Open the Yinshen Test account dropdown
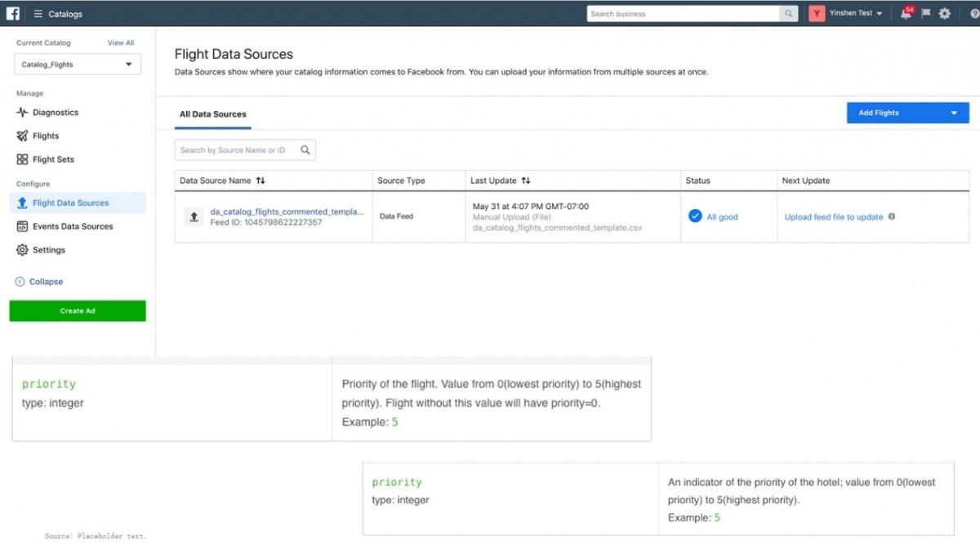980x545 pixels. click(x=856, y=14)
